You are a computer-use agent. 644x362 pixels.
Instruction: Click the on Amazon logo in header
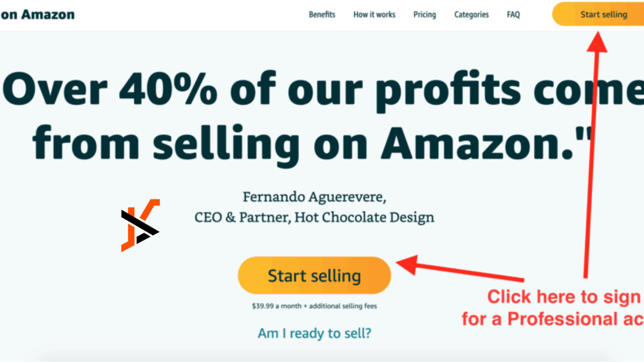(x=37, y=14)
